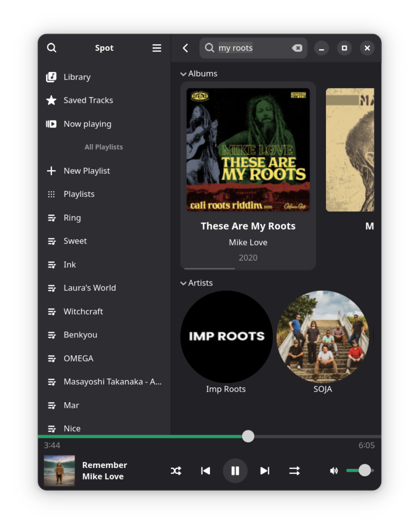419x532 pixels.
Task: Open the hamburger main menu
Action: pos(157,48)
